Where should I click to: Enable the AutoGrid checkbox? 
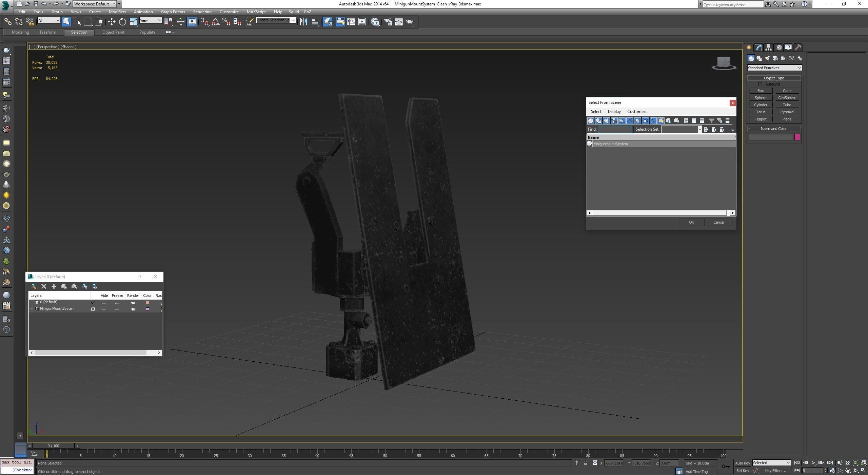click(760, 84)
